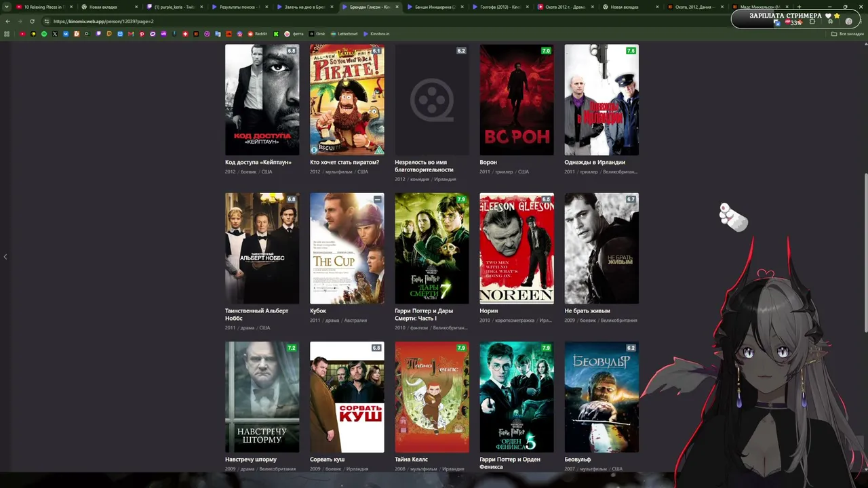Open the Ворон movie poster

517,100
